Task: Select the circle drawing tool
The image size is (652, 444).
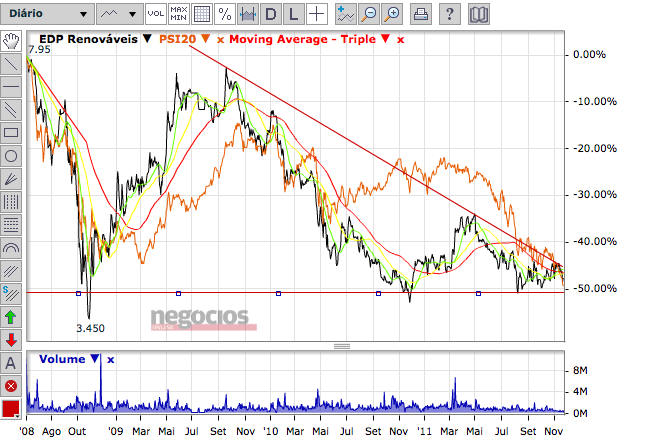Action: [11, 156]
